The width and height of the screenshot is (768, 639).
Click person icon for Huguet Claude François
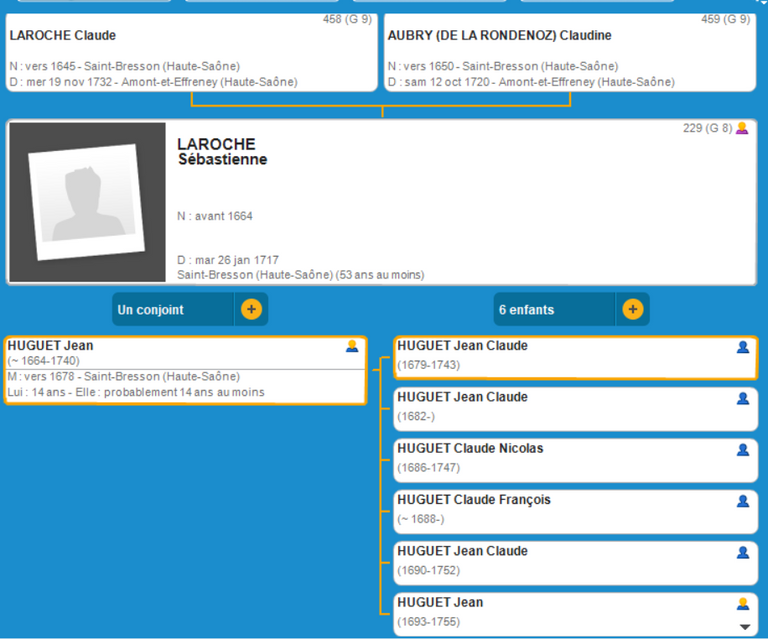point(742,501)
